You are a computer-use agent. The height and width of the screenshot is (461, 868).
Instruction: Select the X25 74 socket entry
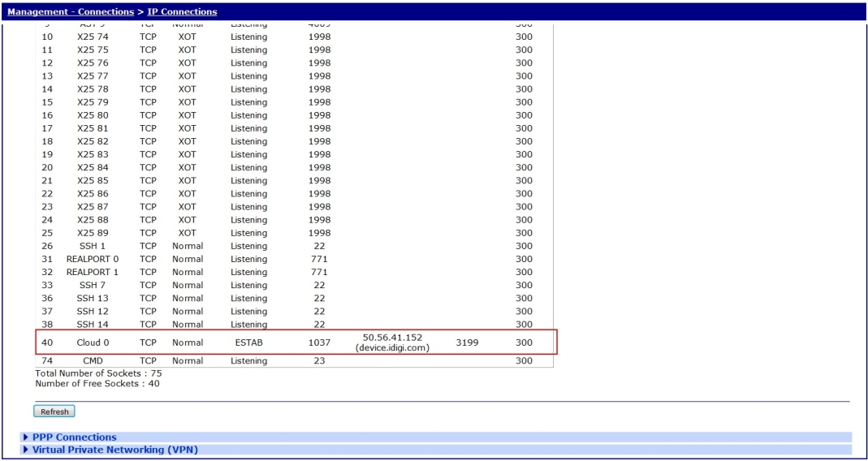pos(93,37)
